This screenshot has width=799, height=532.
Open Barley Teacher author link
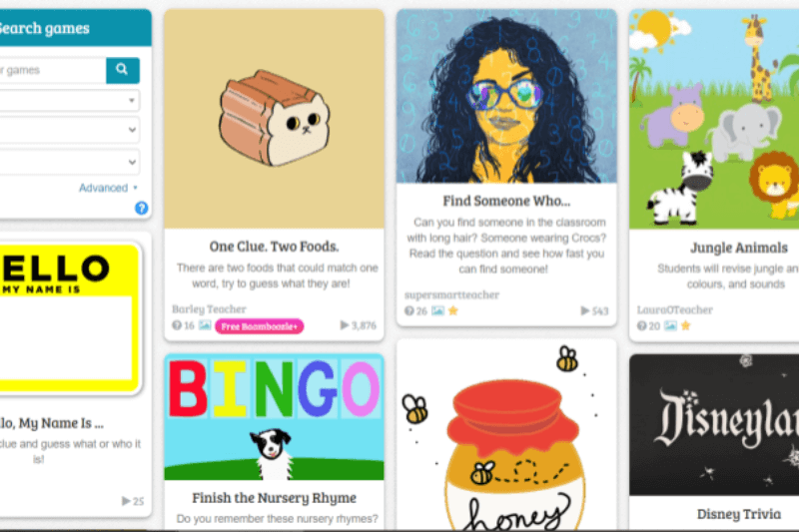(x=209, y=309)
